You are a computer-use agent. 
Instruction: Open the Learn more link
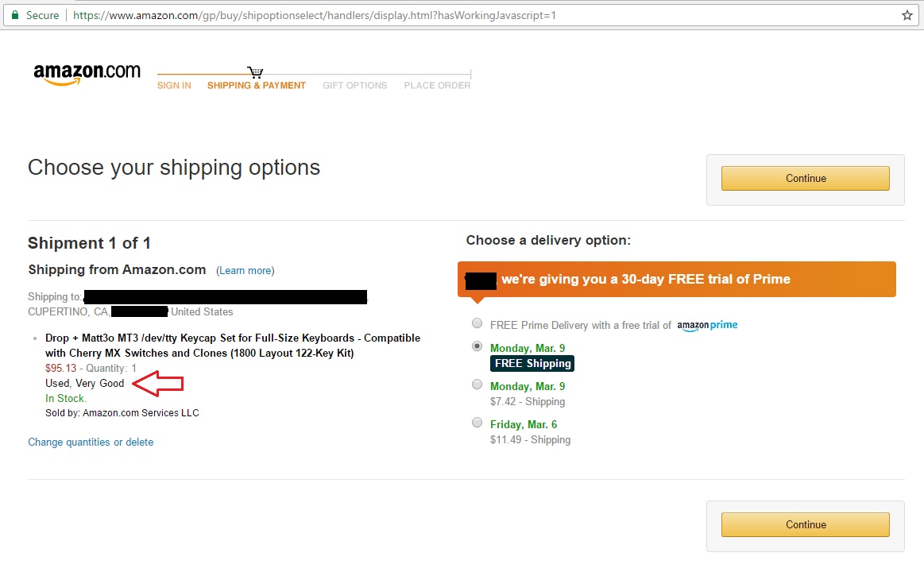245,271
